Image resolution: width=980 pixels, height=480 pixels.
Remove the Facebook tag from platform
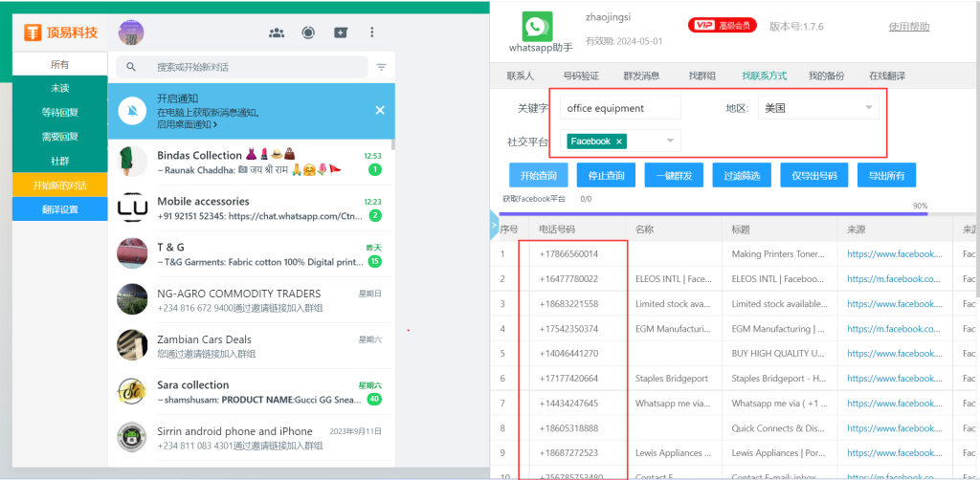coord(619,142)
